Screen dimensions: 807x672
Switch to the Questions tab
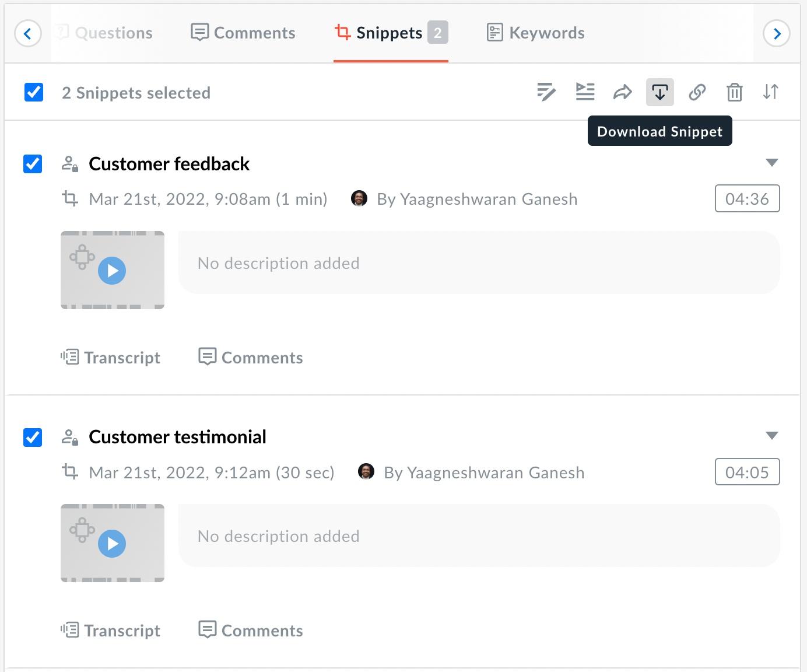(x=104, y=33)
